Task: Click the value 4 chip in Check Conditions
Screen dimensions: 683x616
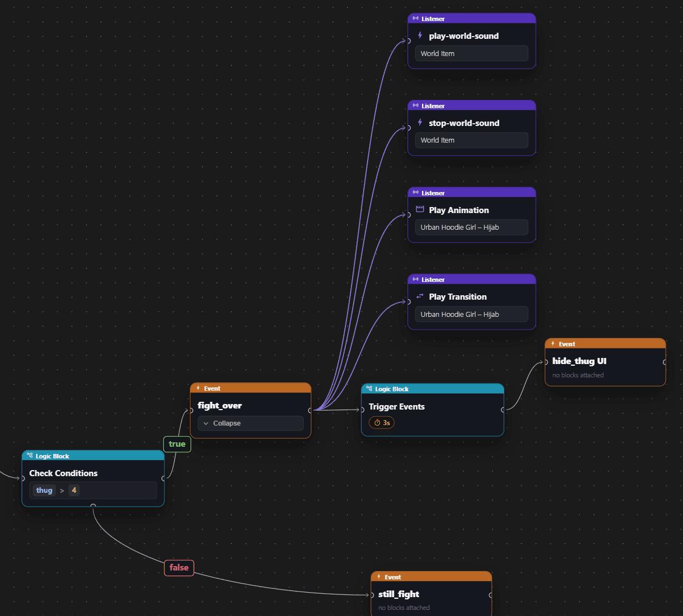Action: 74,490
